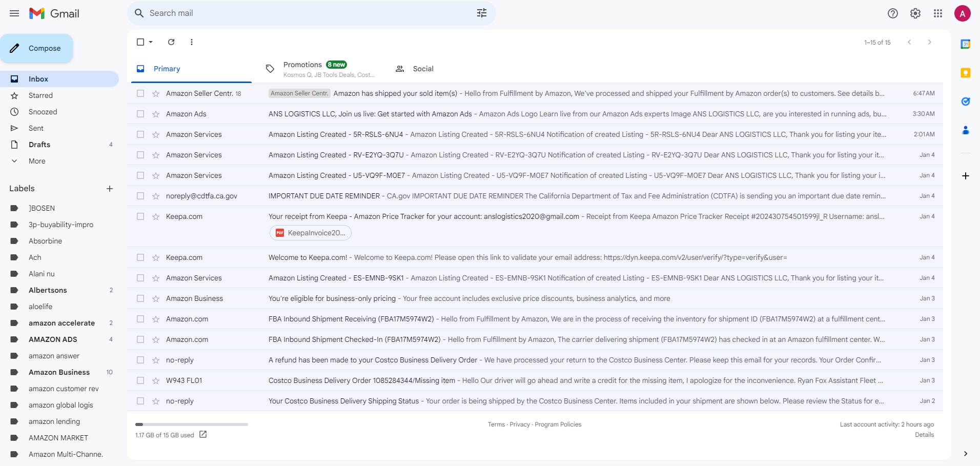Compose a new email
Image resolution: width=980 pixels, height=466 pixels.
click(36, 48)
